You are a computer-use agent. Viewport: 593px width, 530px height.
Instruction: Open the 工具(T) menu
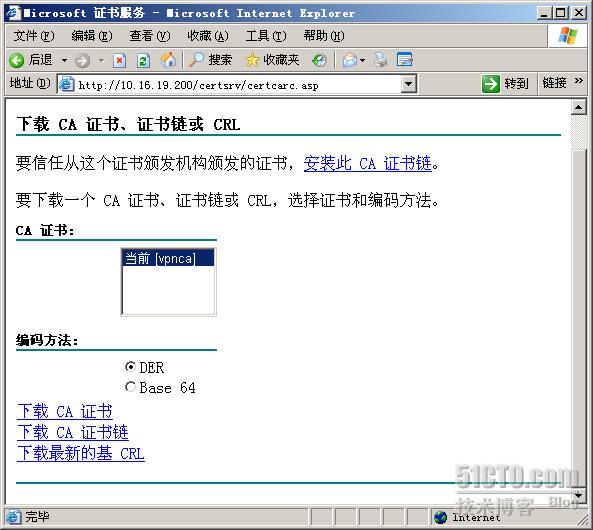[266, 36]
